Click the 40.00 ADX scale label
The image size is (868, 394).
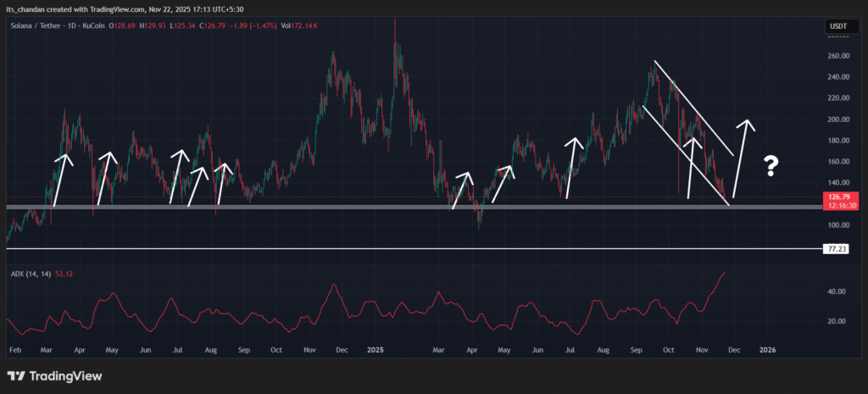click(x=837, y=291)
